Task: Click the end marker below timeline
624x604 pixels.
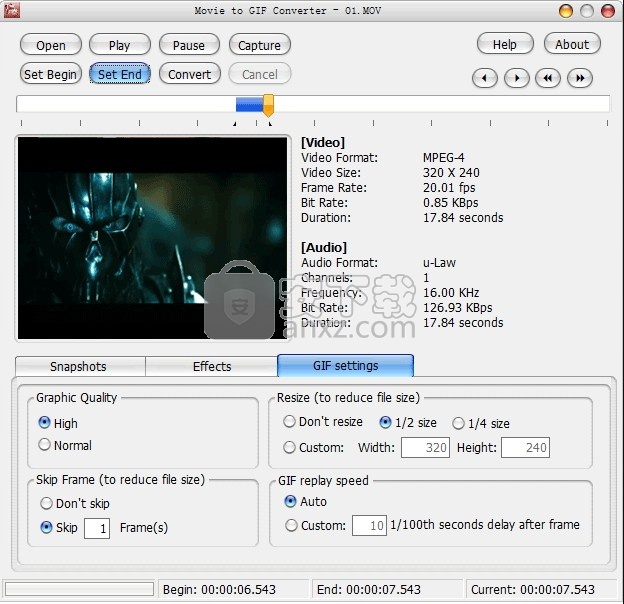Action: point(270,124)
